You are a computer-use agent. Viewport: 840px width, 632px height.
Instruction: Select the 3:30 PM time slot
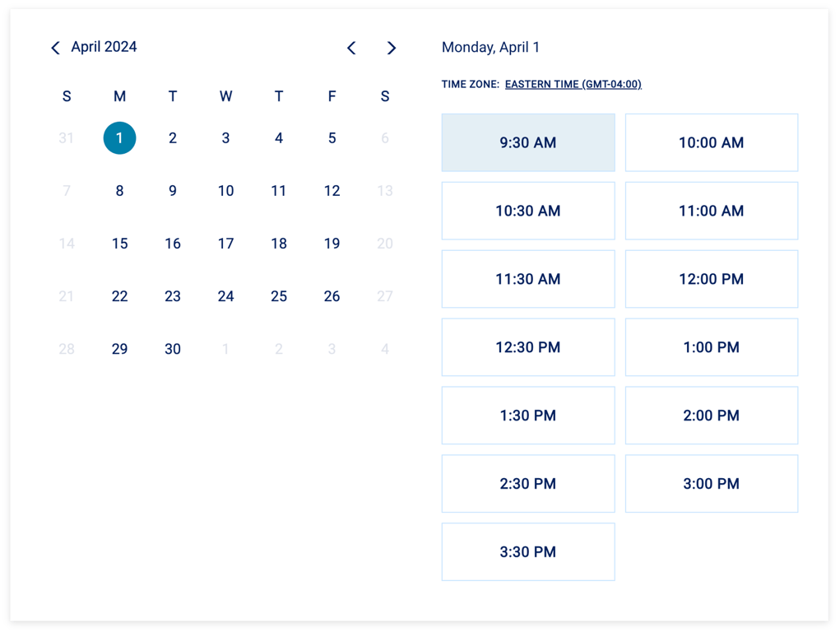click(x=527, y=552)
